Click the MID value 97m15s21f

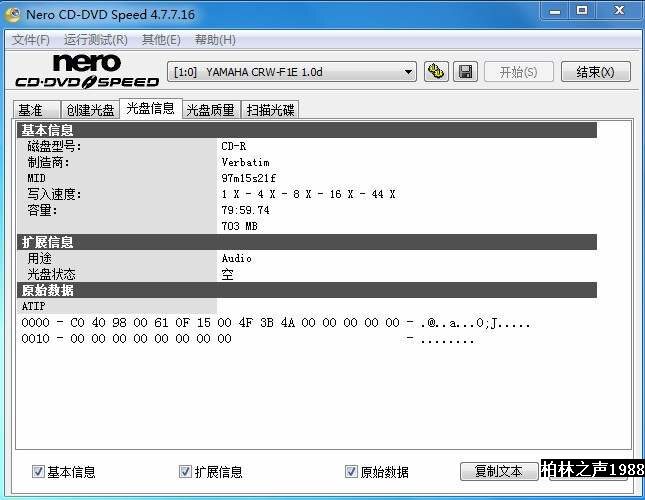(x=248, y=178)
